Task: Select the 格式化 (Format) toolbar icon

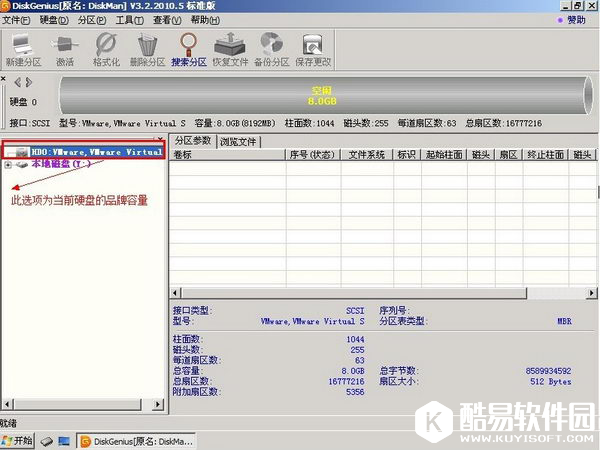Action: (106, 46)
